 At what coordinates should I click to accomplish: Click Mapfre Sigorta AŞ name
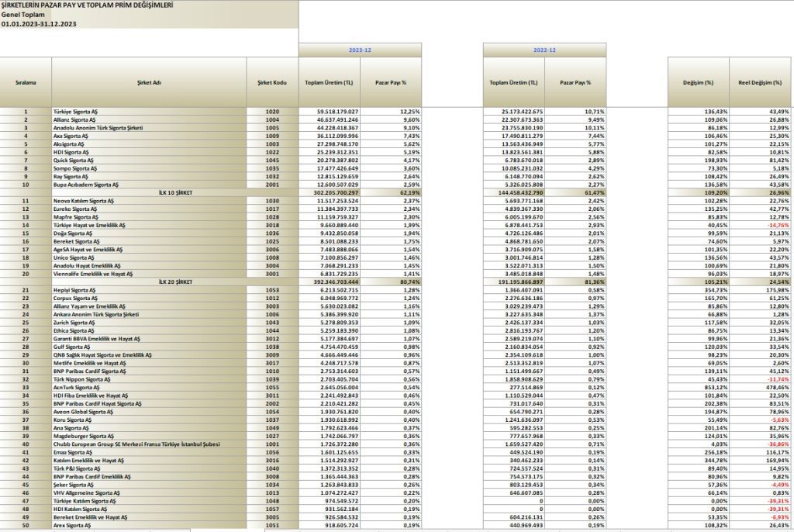click(75, 217)
